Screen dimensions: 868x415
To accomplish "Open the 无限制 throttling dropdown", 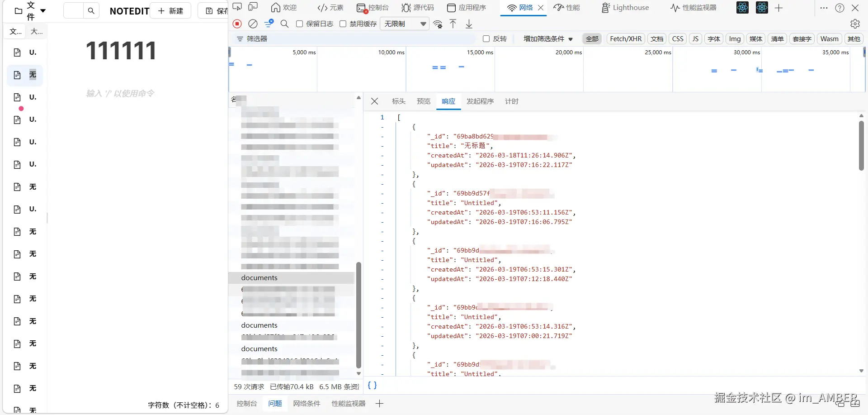I will click(405, 24).
